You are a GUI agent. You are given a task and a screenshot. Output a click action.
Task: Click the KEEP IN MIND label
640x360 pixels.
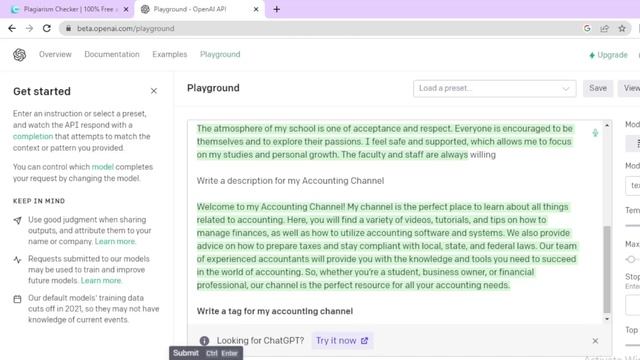[x=39, y=201]
